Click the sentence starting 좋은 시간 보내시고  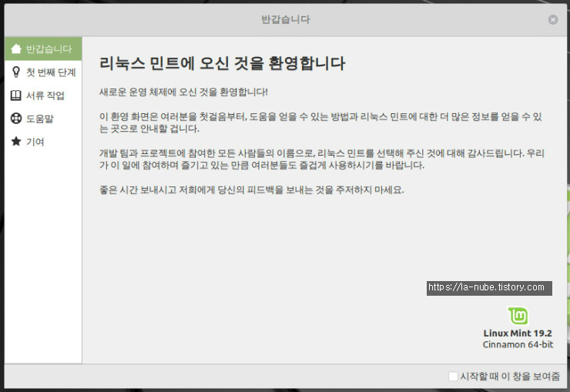(x=252, y=189)
